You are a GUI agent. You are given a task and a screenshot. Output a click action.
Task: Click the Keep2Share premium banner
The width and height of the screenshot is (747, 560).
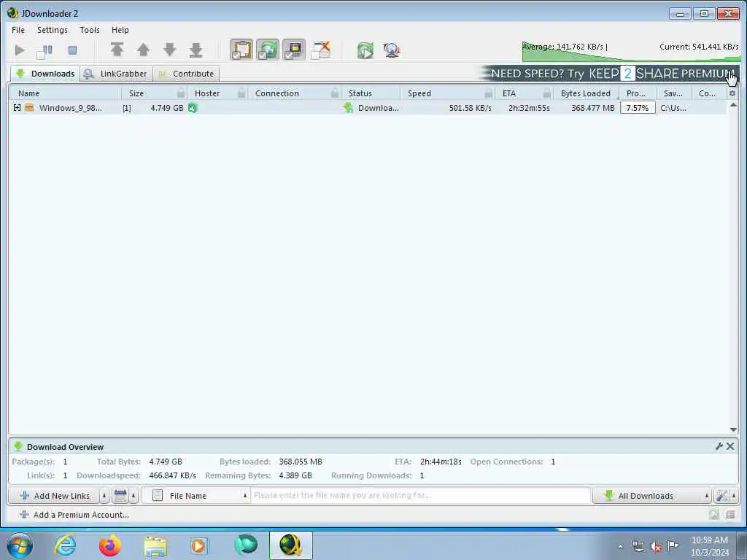point(608,74)
